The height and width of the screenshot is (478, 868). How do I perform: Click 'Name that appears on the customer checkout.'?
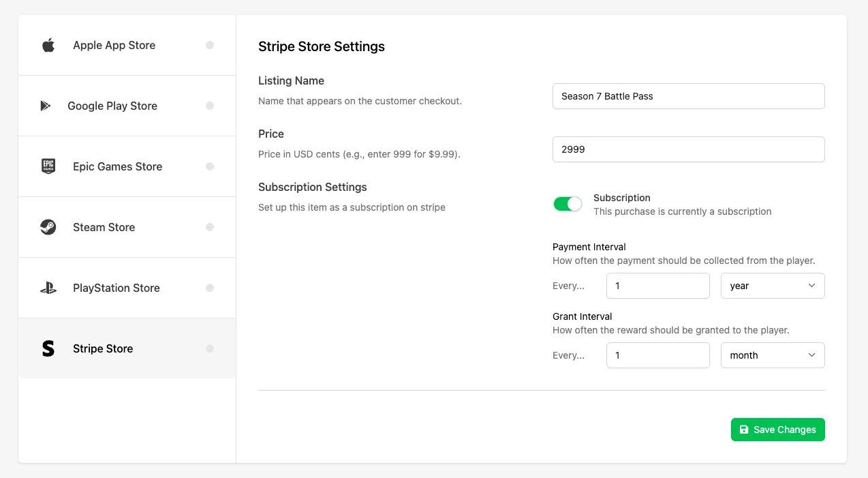coord(360,101)
